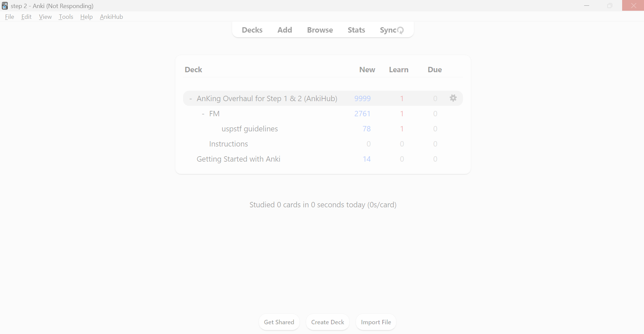The image size is (644, 334).
Task: Click new count 9999 in AnKing row
Action: (x=362, y=98)
